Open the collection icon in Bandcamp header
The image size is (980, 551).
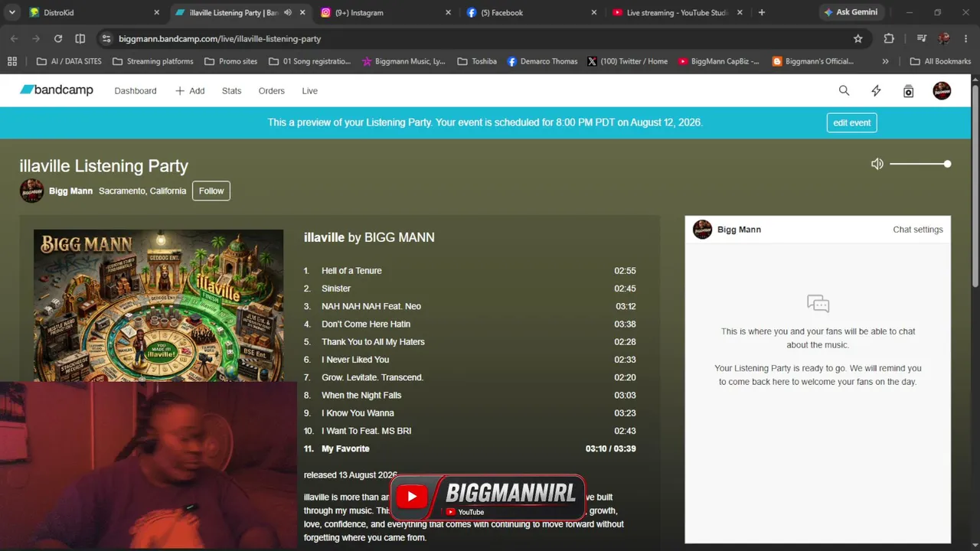[908, 91]
